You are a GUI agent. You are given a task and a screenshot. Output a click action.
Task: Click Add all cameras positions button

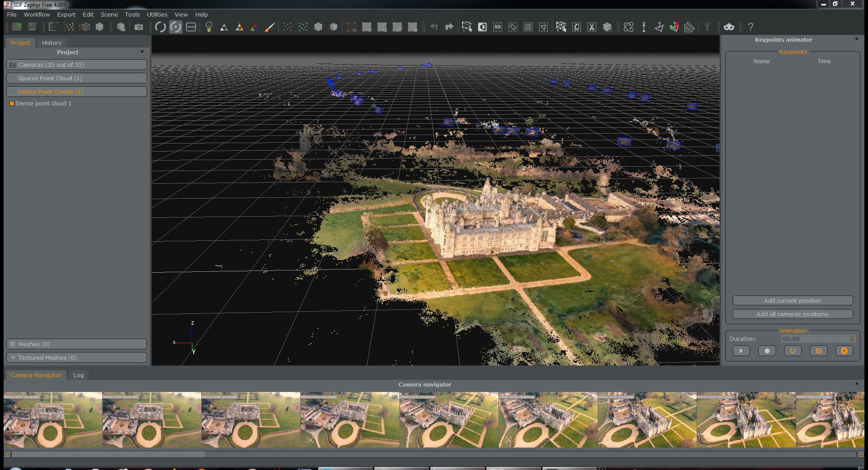click(x=792, y=314)
